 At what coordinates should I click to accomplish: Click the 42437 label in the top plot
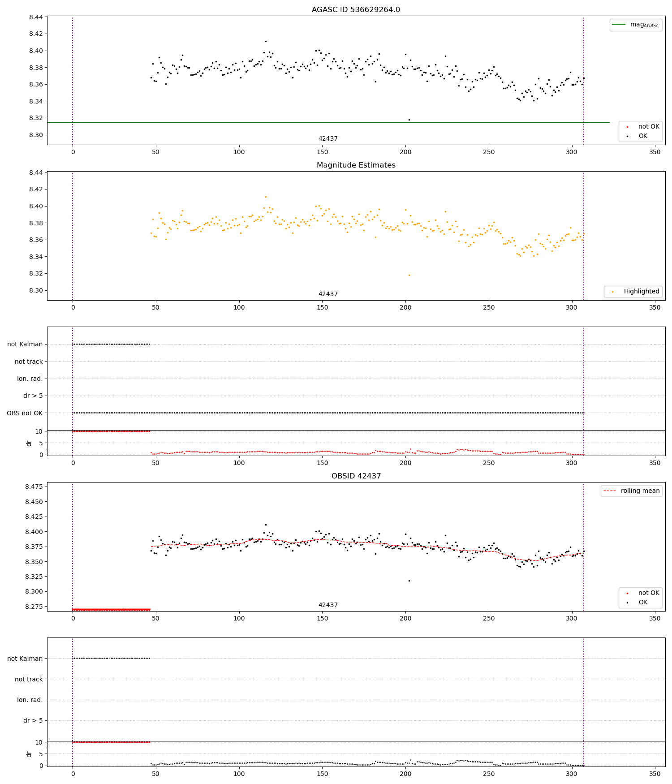point(328,139)
